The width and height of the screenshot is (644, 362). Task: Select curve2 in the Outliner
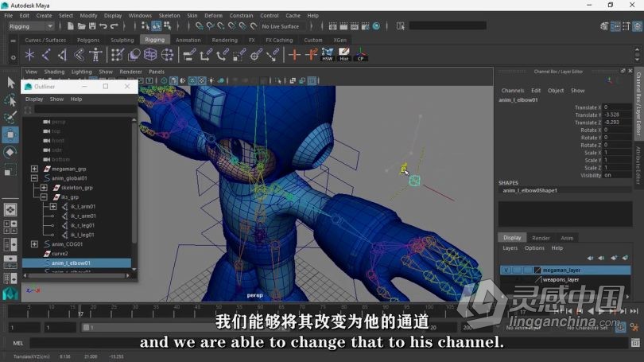coord(60,254)
